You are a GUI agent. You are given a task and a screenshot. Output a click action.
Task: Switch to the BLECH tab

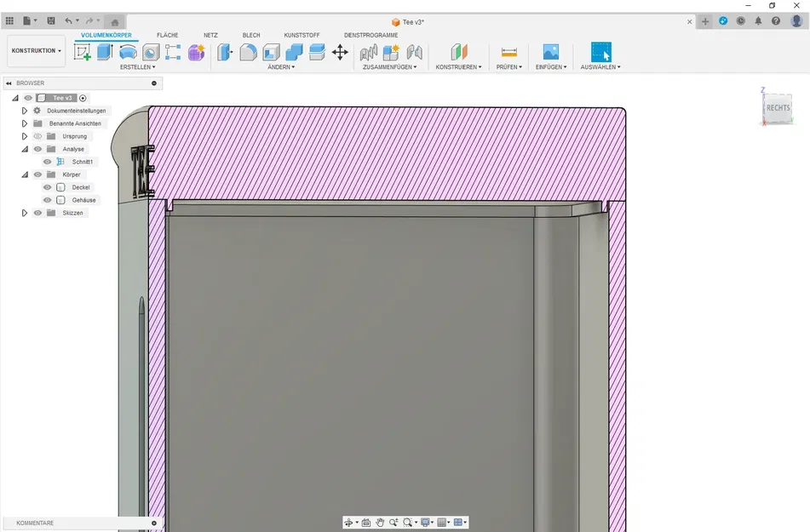pyautogui.click(x=251, y=35)
